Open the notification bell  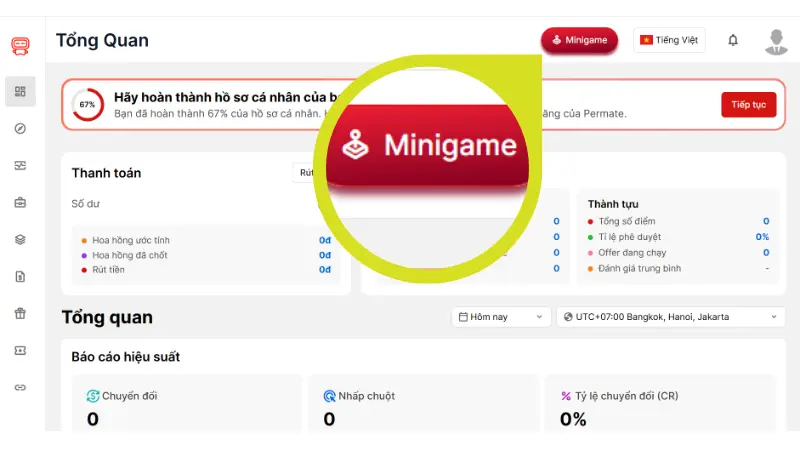pos(733,40)
